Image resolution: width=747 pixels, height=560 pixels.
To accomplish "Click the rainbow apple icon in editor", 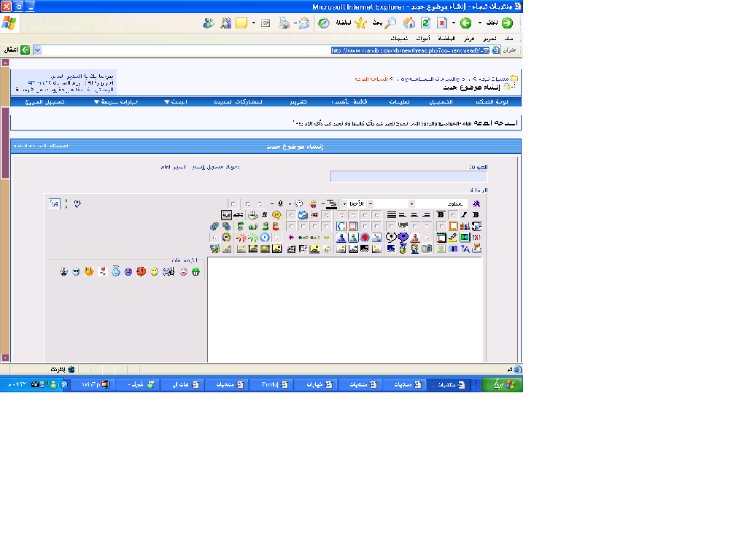I will (x=313, y=204).
